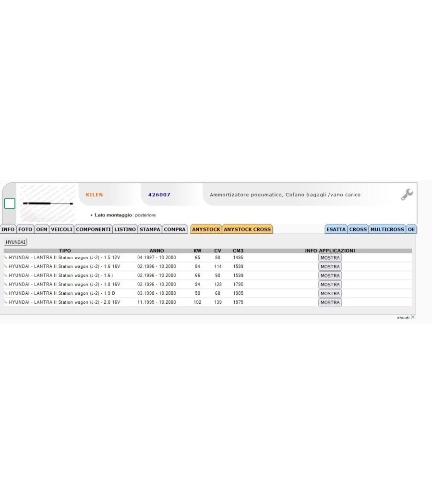Open the STAMPA tab
This screenshot has width=432, height=504.
pos(150,229)
